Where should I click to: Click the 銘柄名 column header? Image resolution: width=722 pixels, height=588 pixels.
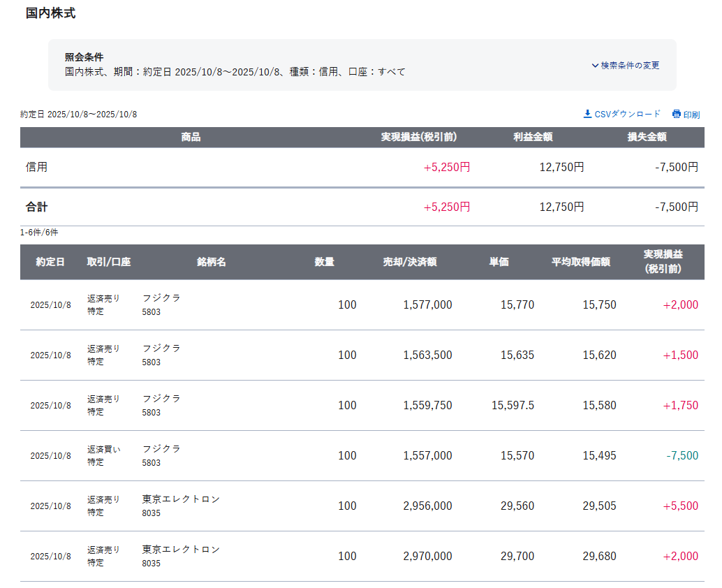(x=211, y=262)
